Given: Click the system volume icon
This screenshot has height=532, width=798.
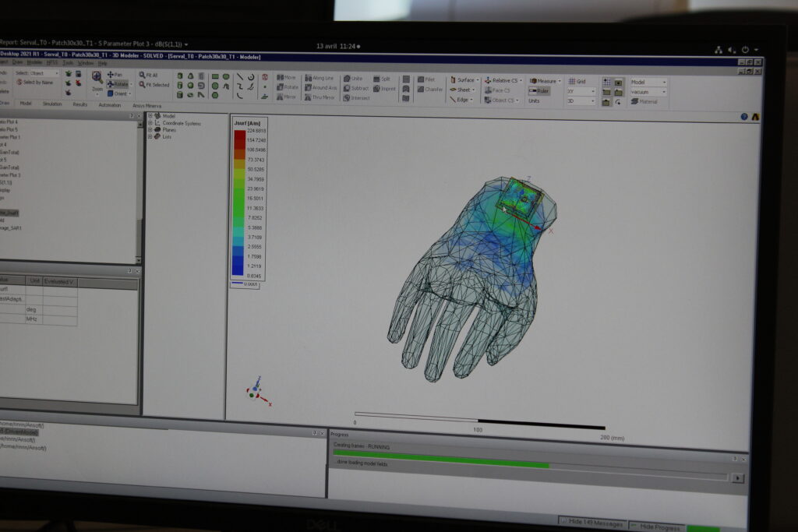Looking at the screenshot, I should point(731,50).
